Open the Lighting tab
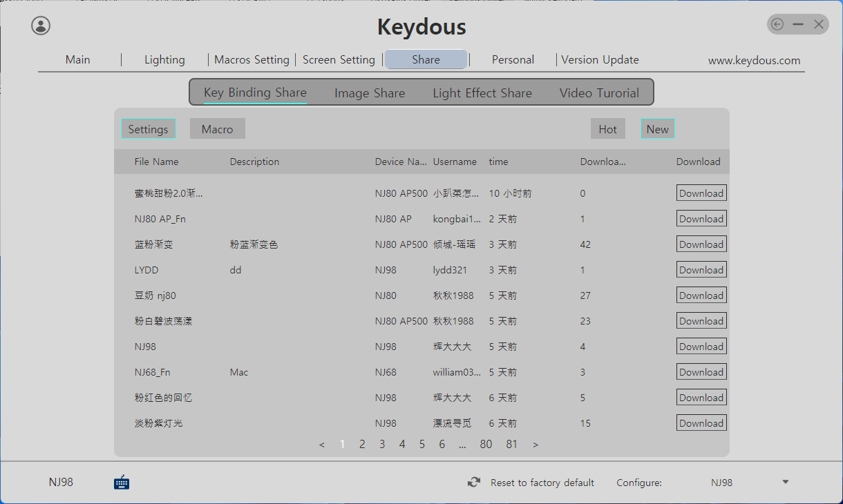This screenshot has width=843, height=504. (x=164, y=59)
